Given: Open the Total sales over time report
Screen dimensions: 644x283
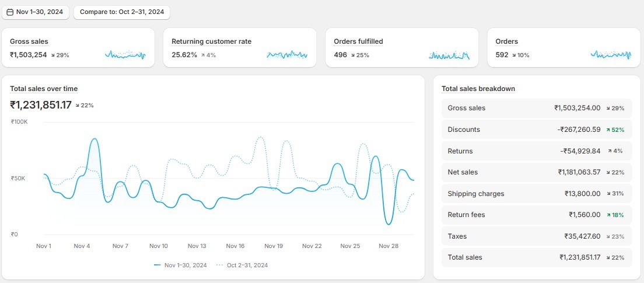Looking at the screenshot, I should [x=44, y=89].
